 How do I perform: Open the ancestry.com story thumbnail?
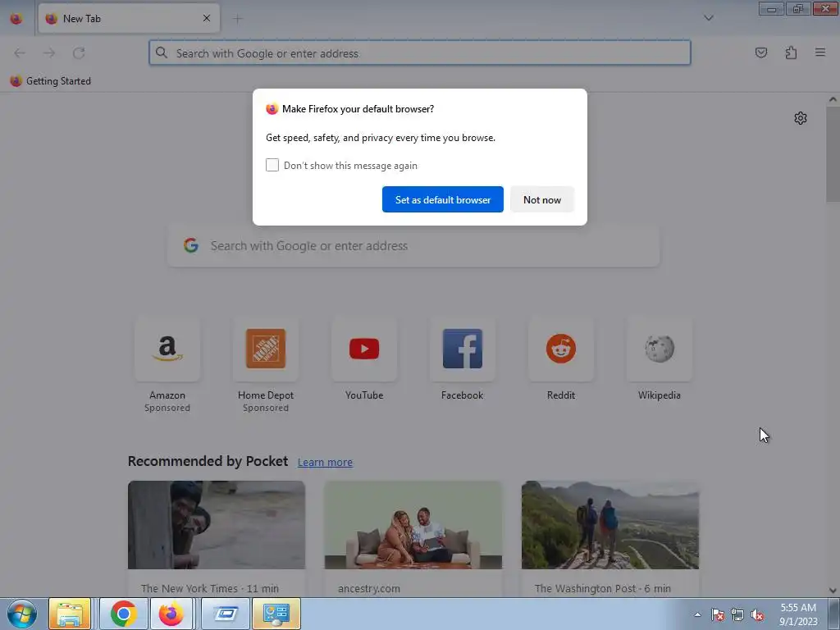pyautogui.click(x=413, y=524)
